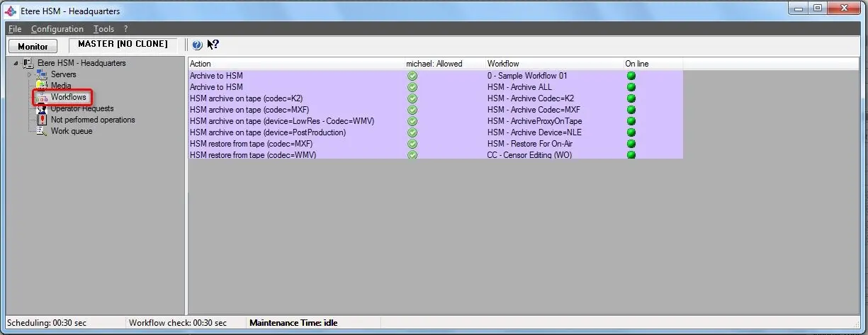The width and height of the screenshot is (868, 335).
Task: Collapse the Etere HSM - Headquarters root node
Action: point(16,63)
